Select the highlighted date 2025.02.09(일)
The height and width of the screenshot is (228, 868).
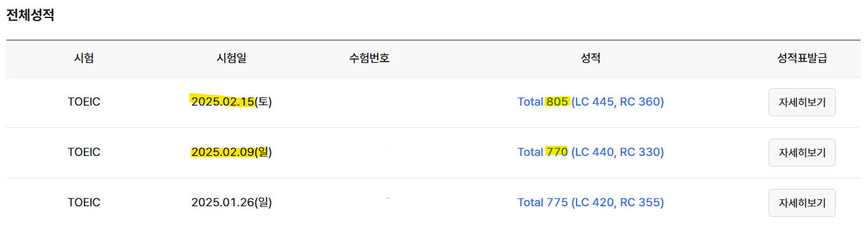232,152
